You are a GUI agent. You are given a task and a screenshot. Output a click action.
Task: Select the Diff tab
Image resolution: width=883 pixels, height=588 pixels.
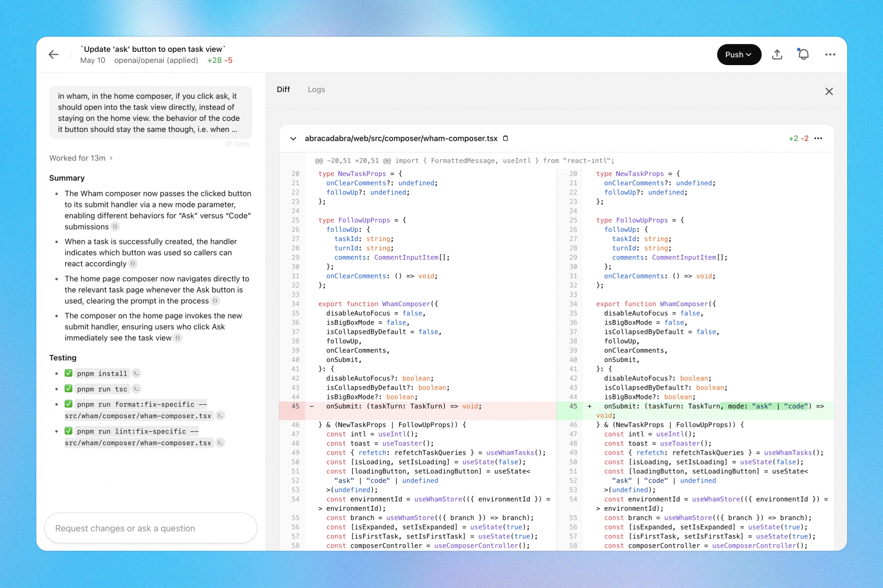283,89
